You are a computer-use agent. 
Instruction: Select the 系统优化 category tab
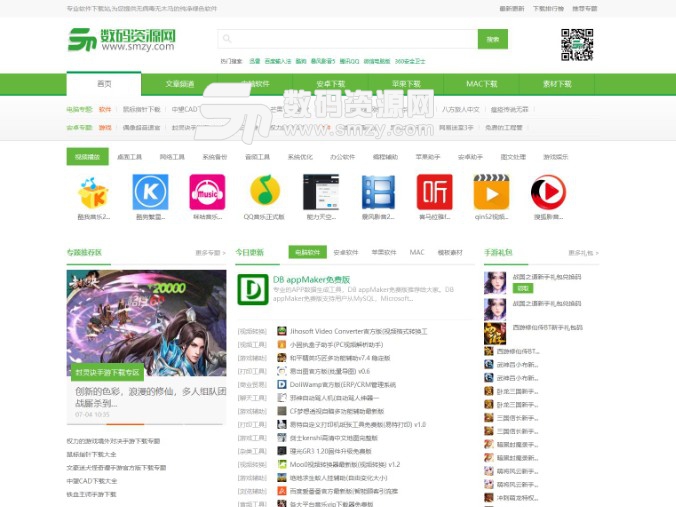[300, 157]
